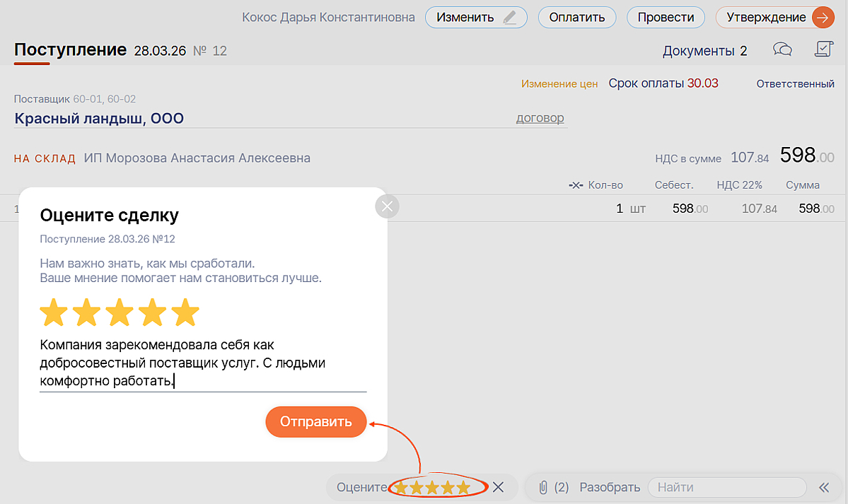The height and width of the screenshot is (504, 848).
Task: Select the first star in popup
Action: coord(53,312)
